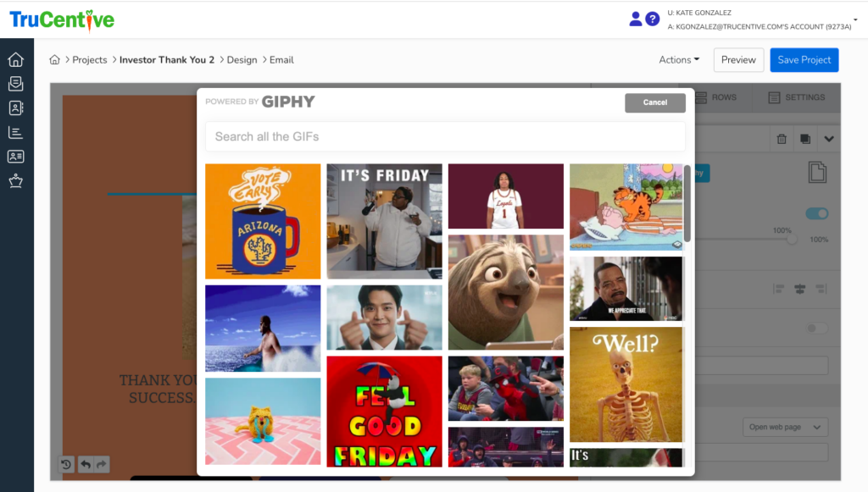Screen dimensions: 868x492
Task: Click the Search all the GIFs field
Action: (x=444, y=136)
